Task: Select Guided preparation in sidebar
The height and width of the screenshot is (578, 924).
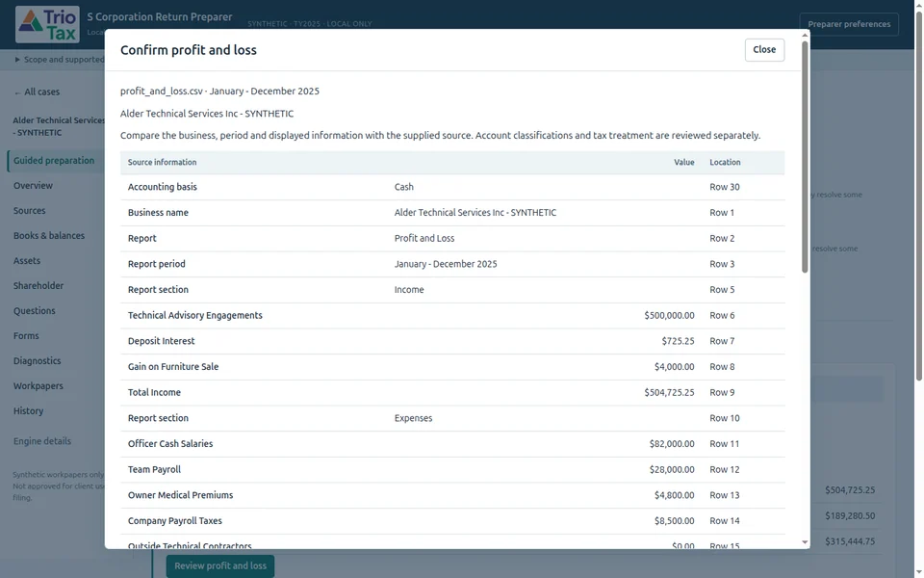Action: [x=54, y=161]
